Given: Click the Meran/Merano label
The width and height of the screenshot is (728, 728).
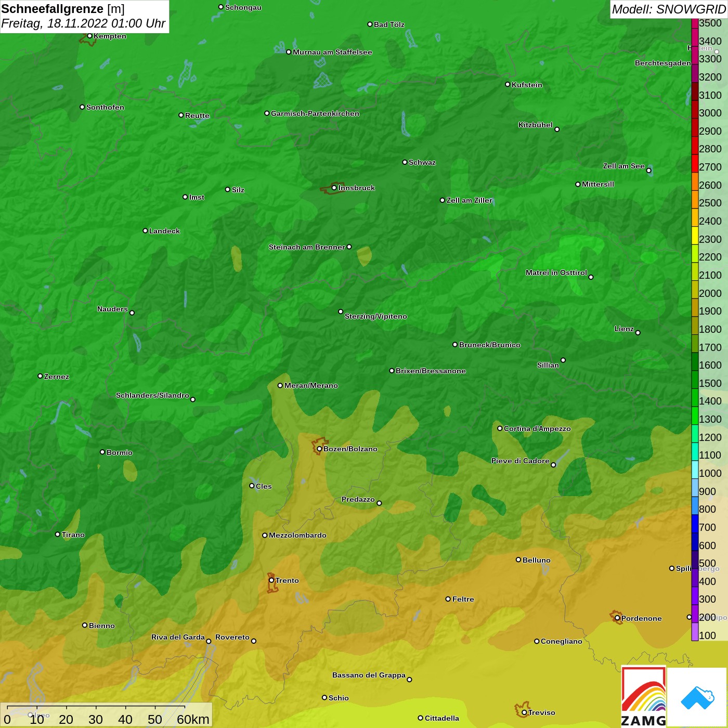Looking at the screenshot, I should pyautogui.click(x=311, y=385).
